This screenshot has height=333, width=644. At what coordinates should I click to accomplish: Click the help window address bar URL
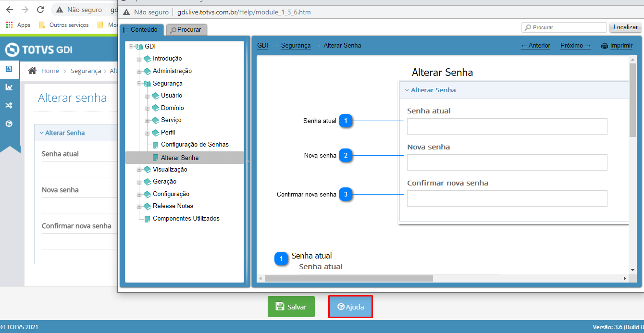(244, 12)
